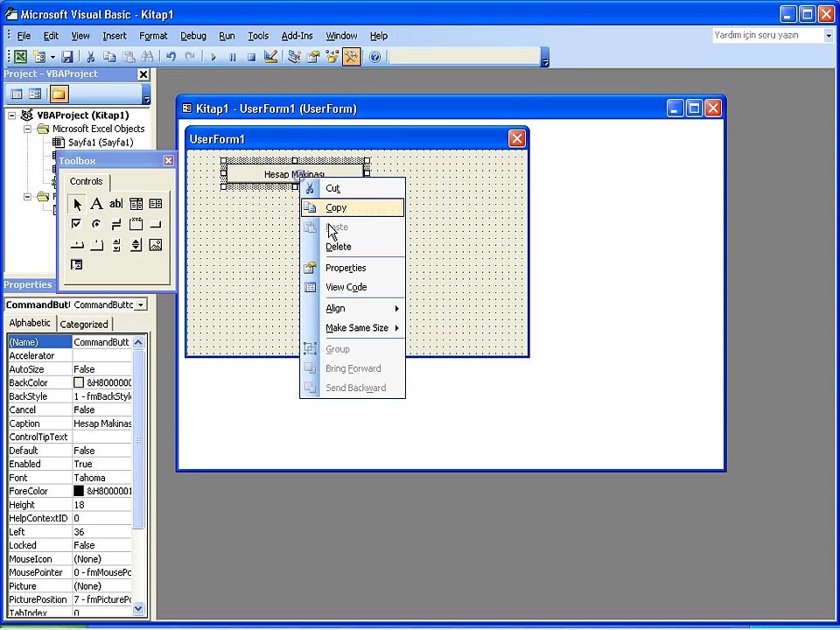The image size is (840, 630).
Task: Select the RefEdit control in Toolbox
Action: coord(77,264)
